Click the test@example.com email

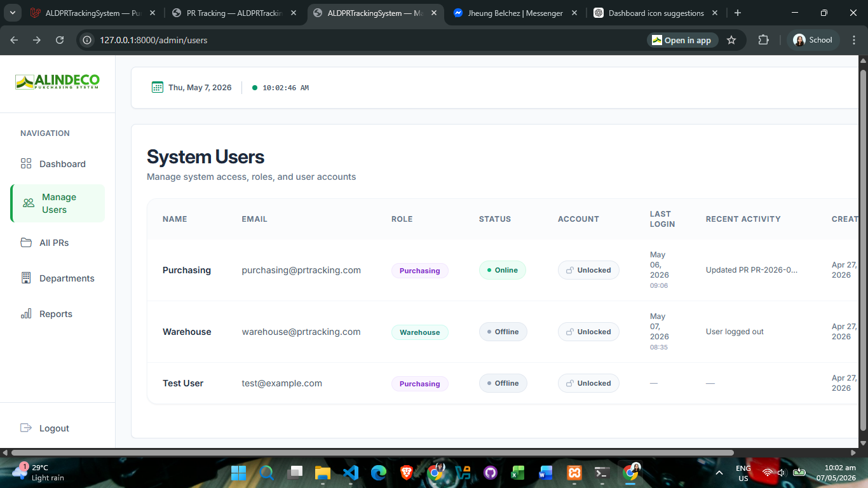click(x=281, y=383)
